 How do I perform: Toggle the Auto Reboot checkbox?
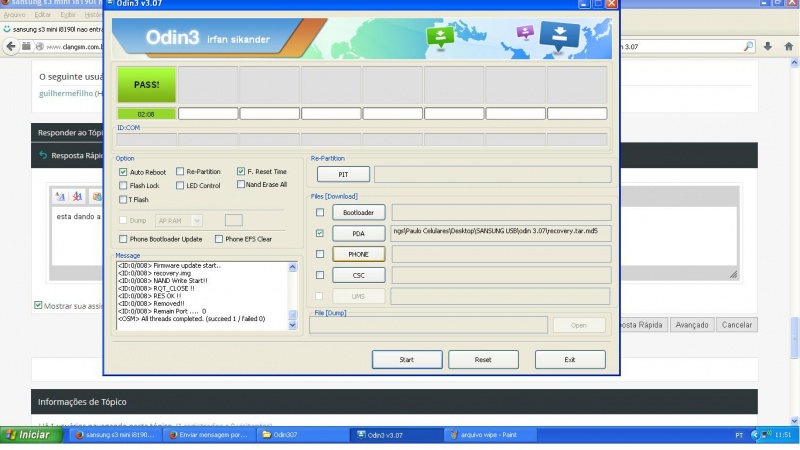(x=123, y=172)
